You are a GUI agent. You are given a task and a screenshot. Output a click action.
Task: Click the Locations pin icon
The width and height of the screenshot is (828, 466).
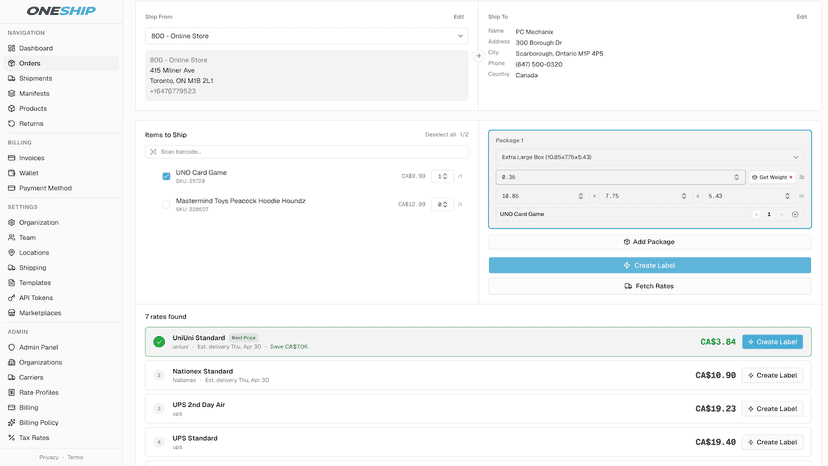pyautogui.click(x=12, y=253)
